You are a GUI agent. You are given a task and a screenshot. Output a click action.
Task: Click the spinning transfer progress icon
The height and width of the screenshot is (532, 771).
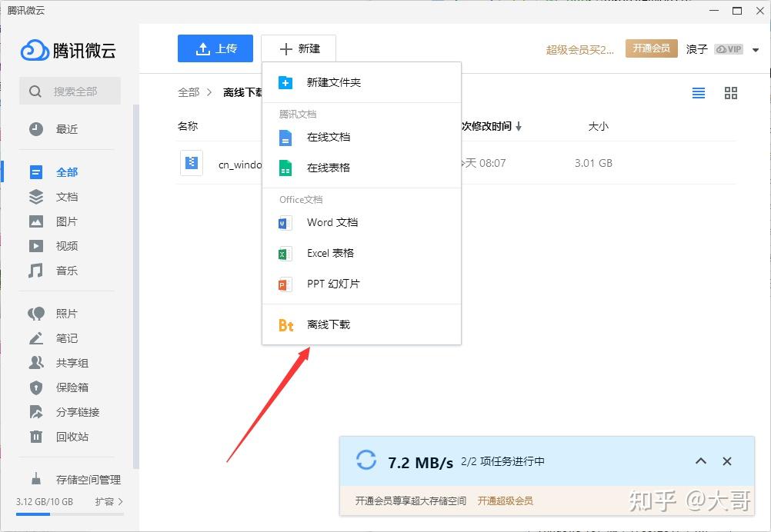click(x=365, y=461)
